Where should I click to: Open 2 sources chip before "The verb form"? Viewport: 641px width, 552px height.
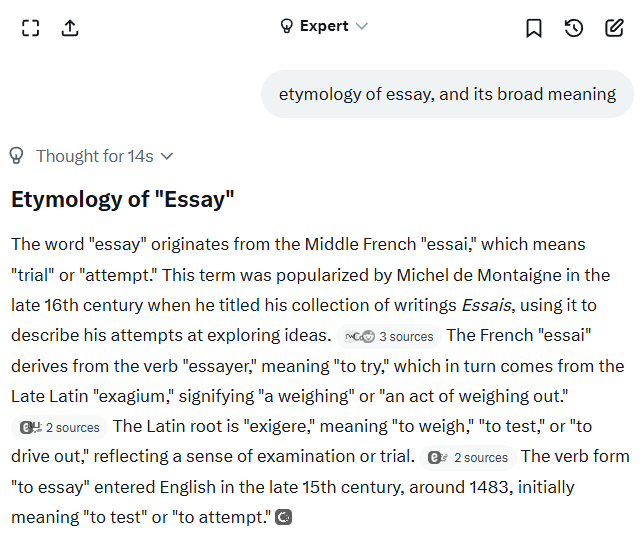pyautogui.click(x=467, y=457)
